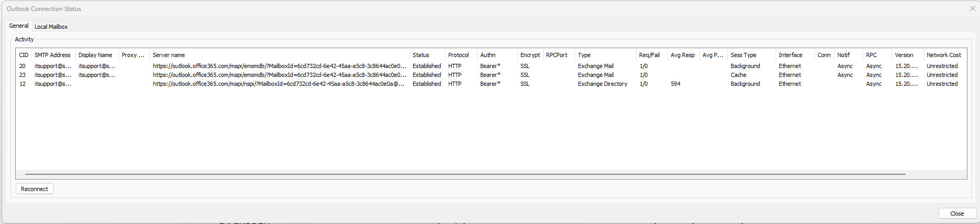Open the Local Mailbox tab

click(x=51, y=27)
